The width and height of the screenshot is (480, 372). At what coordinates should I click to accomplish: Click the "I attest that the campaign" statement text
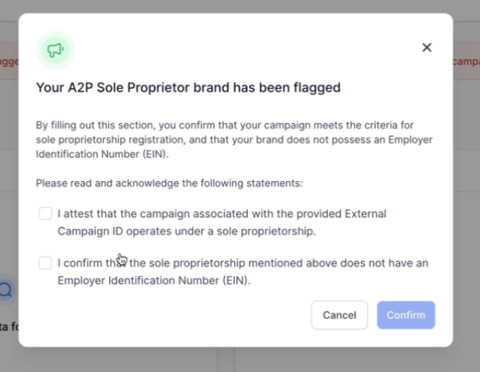click(222, 222)
